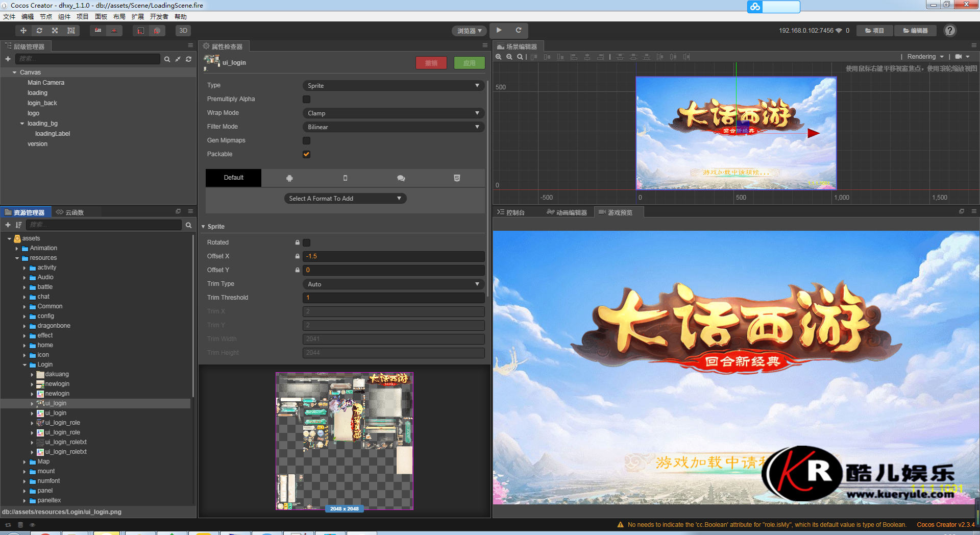Click the assets search magnifier icon
The image size is (980, 535).
[188, 225]
